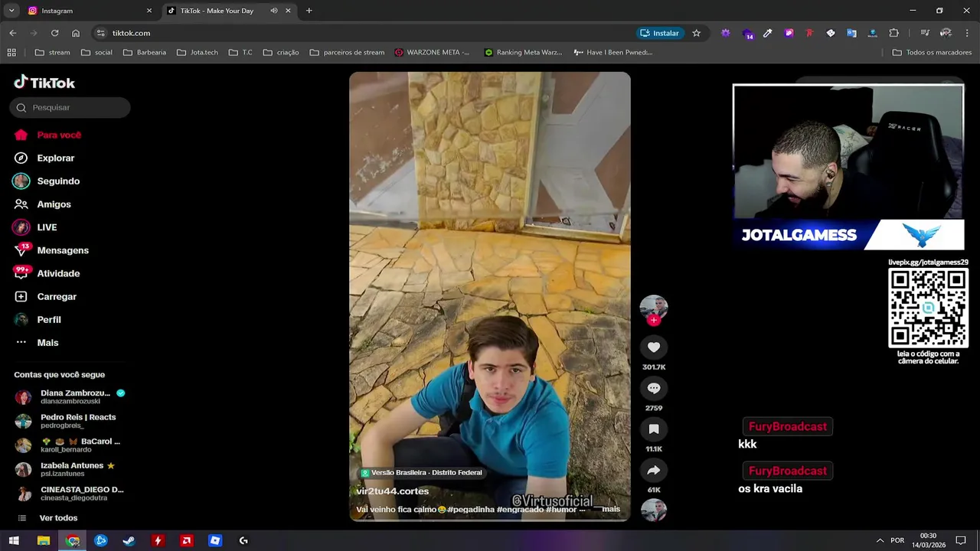This screenshot has width=980, height=551.
Task: Show hidden system tray icons
Action: click(880, 540)
